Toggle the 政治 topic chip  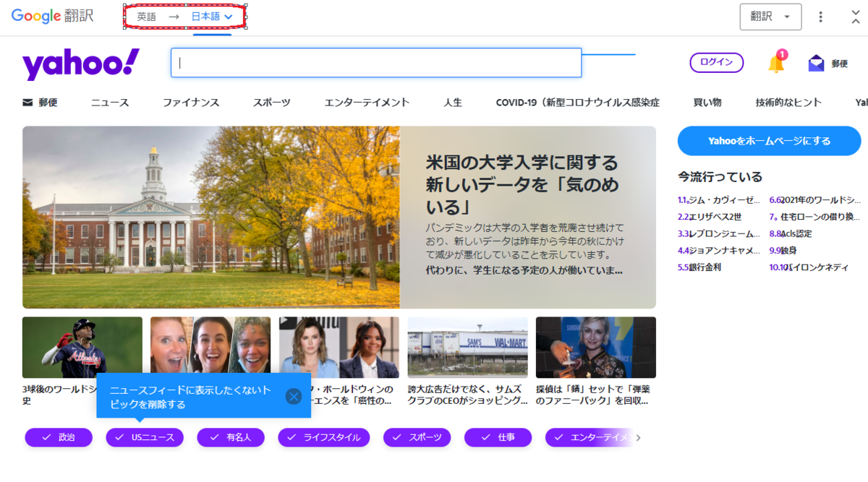[x=59, y=437]
